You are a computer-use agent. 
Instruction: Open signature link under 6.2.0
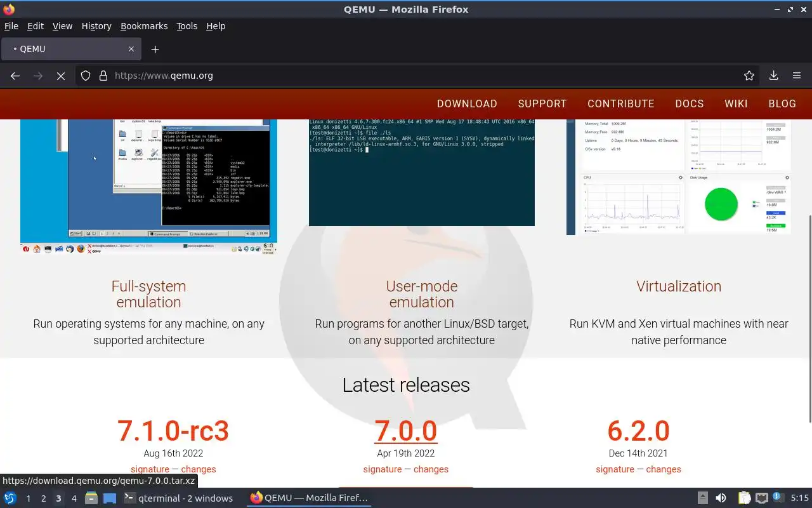coord(615,469)
